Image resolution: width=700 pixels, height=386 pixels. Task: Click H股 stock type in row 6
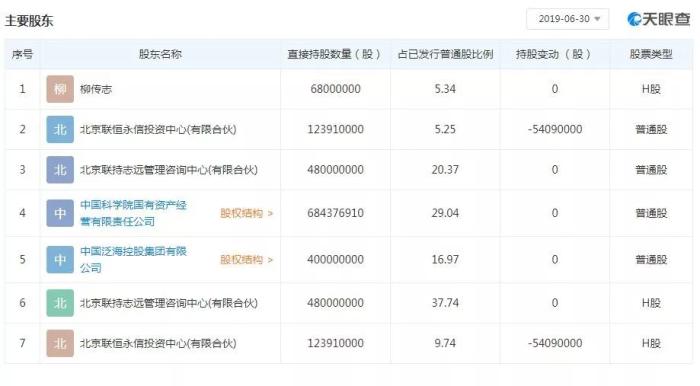tap(651, 303)
